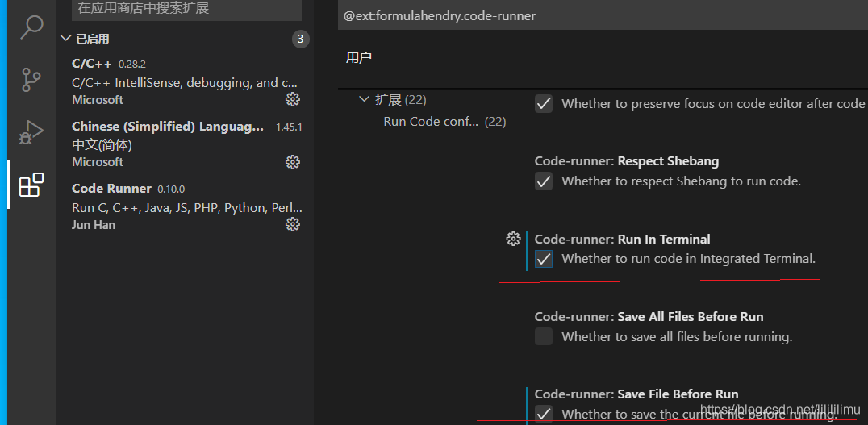Click the settings search field with @ext filter
This screenshot has width=868, height=425.
(x=601, y=16)
